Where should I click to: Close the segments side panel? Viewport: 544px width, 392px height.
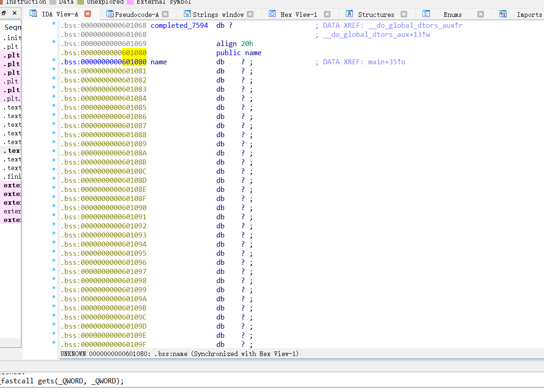click(x=15, y=13)
